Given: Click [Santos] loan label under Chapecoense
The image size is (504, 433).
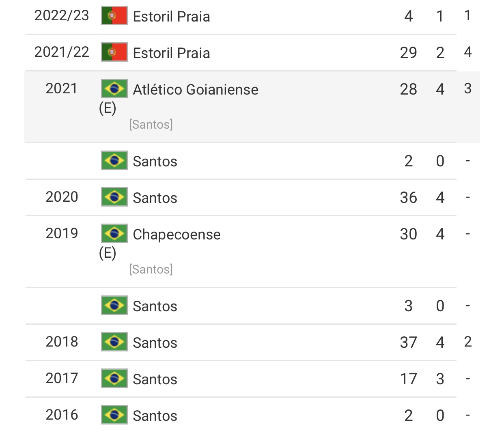Looking at the screenshot, I should [151, 269].
